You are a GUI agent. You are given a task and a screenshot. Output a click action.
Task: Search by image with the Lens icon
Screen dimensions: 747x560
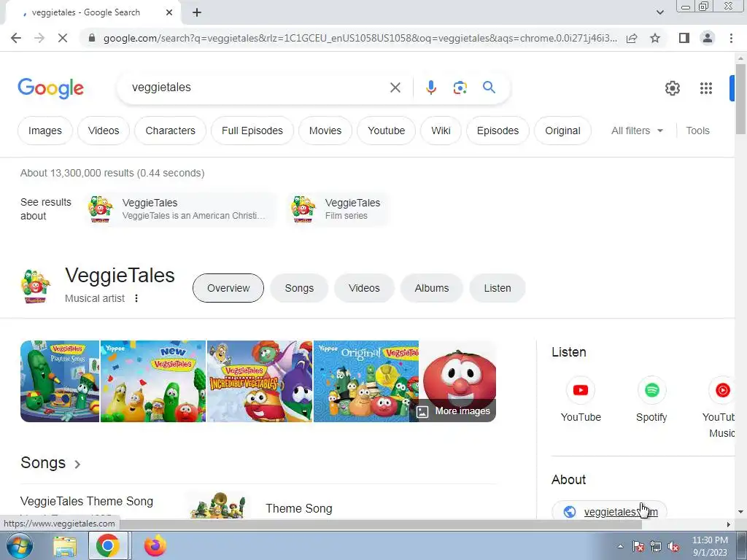[460, 87]
